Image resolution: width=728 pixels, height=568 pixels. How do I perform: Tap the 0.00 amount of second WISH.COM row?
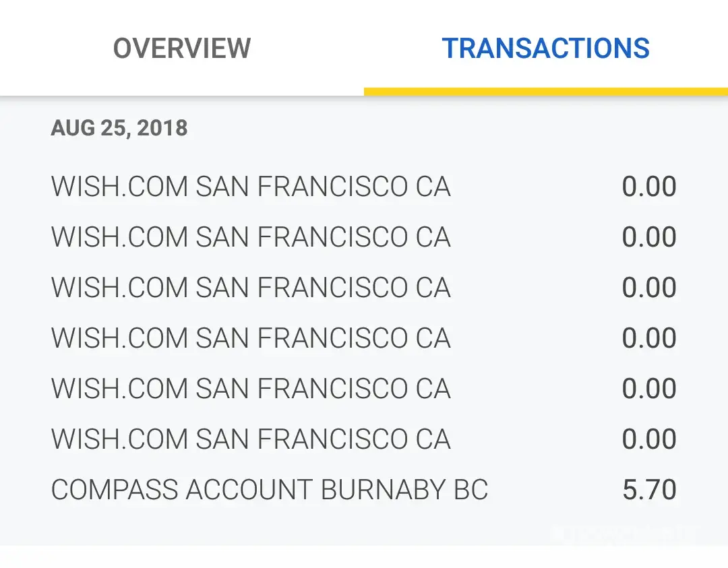click(649, 237)
